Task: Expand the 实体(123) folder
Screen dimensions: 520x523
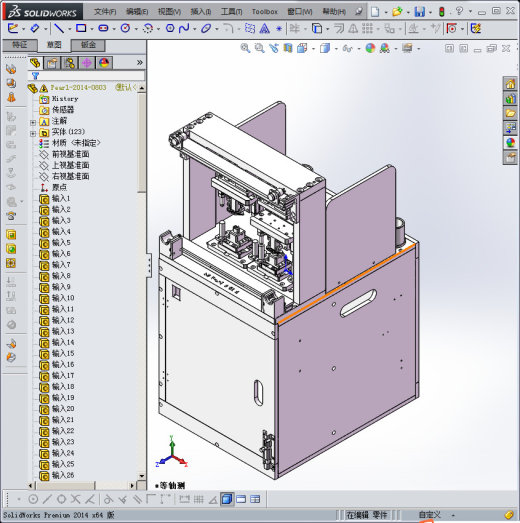Action: pyautogui.click(x=33, y=134)
